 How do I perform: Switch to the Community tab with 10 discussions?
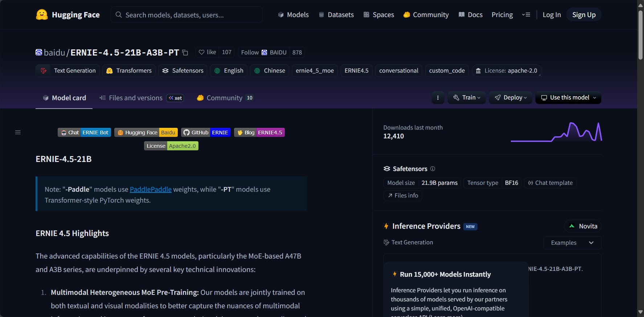coord(225,98)
